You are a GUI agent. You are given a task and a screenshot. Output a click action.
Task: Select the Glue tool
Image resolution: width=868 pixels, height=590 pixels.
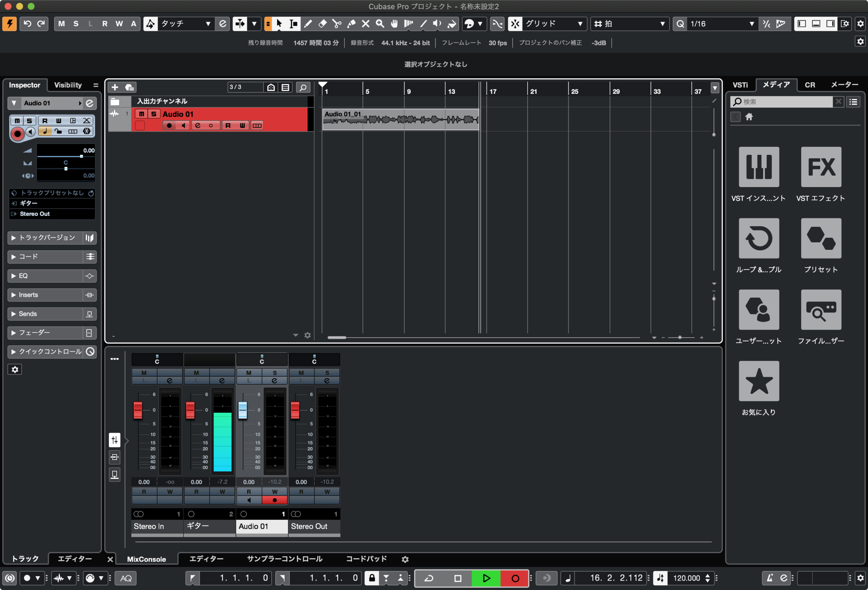(351, 24)
